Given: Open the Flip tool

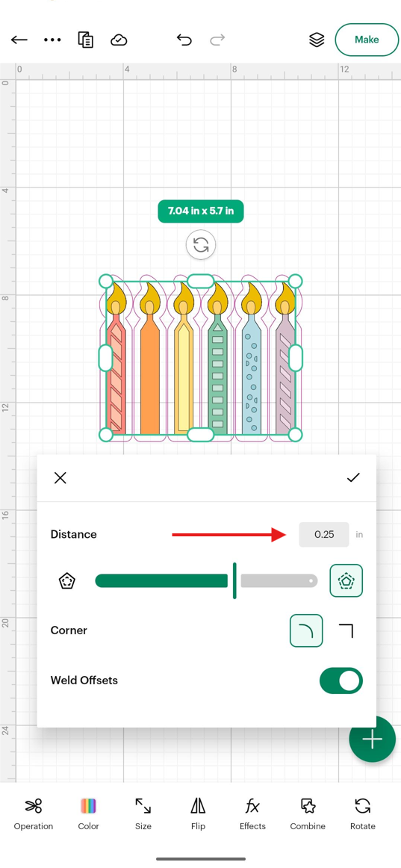Looking at the screenshot, I should point(198,813).
